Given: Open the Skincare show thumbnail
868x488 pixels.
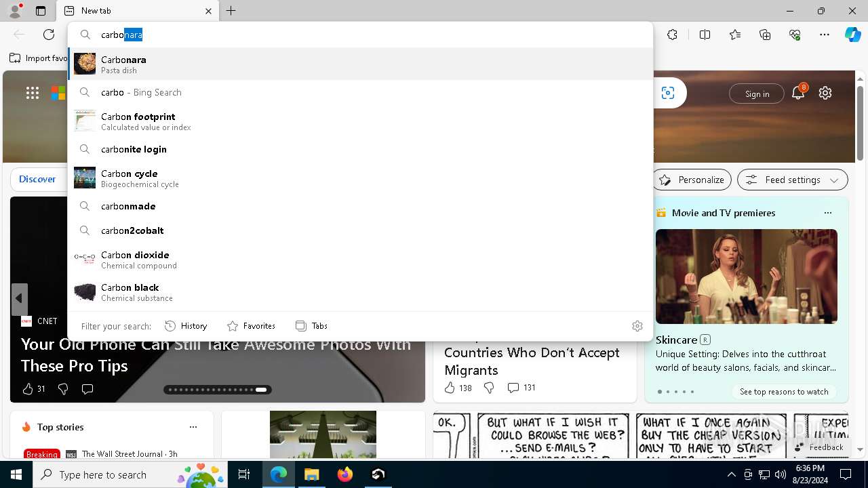Looking at the screenshot, I should (x=747, y=277).
